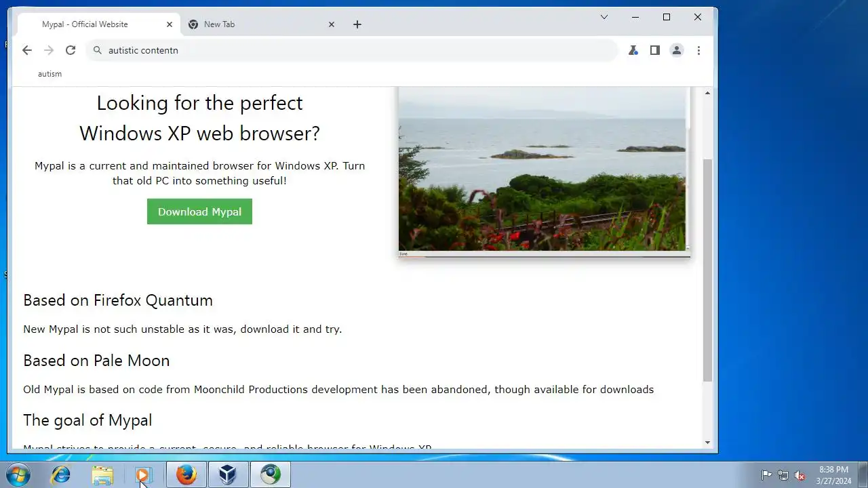Click the address bar with 'autistic contentn'
The width and height of the screenshot is (868, 488).
click(x=353, y=50)
